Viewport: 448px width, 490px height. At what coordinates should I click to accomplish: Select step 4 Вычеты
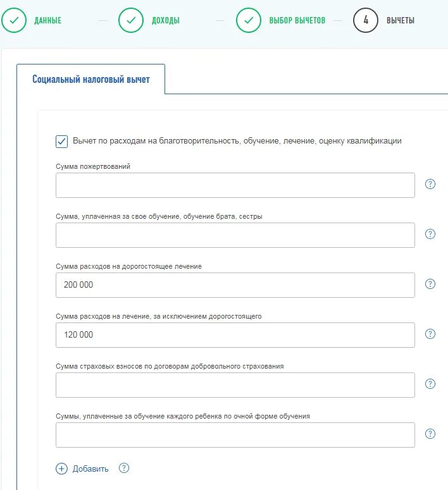(x=365, y=20)
